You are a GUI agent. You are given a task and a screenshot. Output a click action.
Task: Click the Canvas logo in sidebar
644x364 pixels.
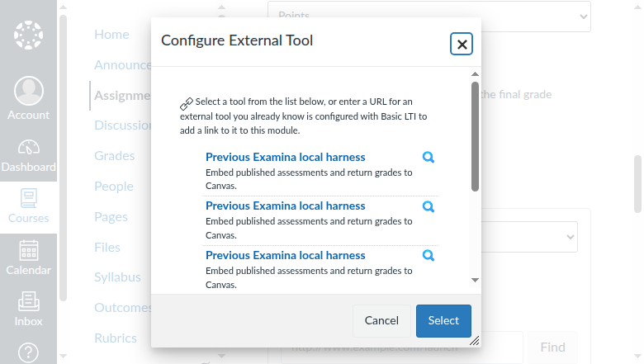28,35
